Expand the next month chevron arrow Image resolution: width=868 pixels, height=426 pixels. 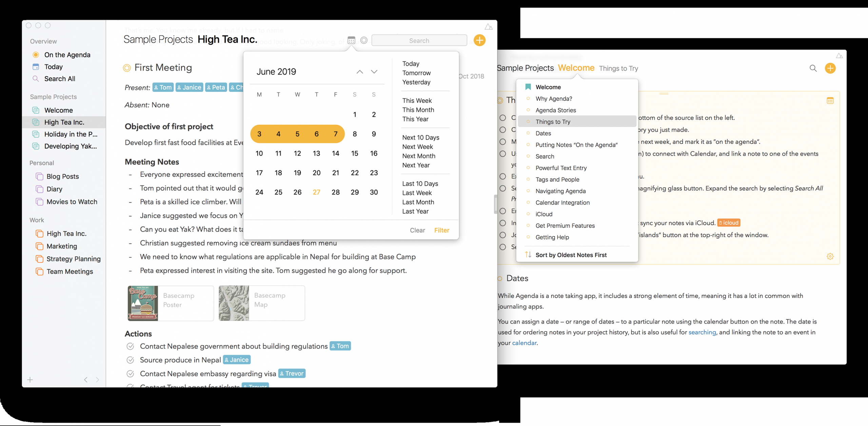tap(374, 72)
